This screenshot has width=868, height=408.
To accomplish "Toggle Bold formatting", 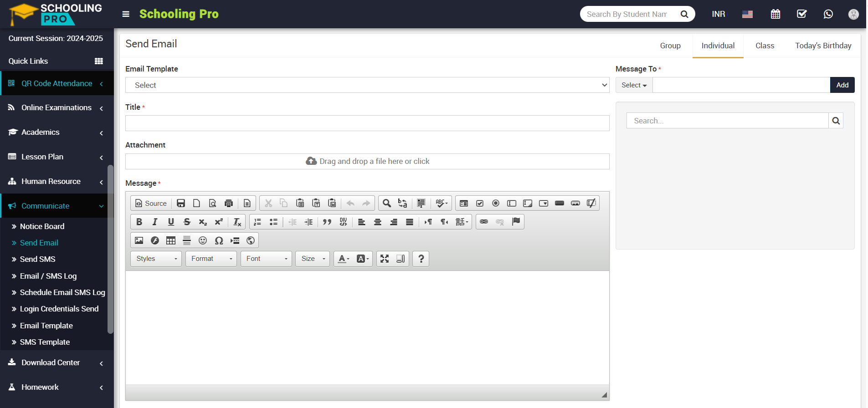I will (x=139, y=222).
